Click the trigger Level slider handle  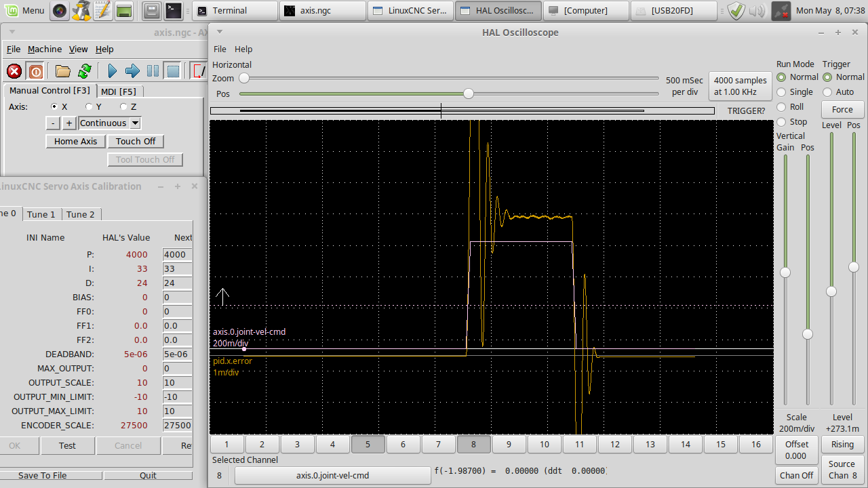[x=831, y=291]
